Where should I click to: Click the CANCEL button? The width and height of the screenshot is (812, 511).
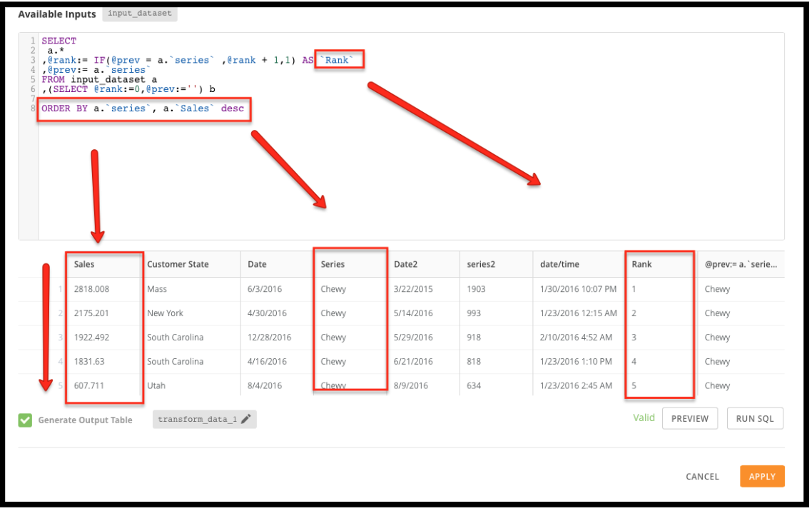click(702, 476)
